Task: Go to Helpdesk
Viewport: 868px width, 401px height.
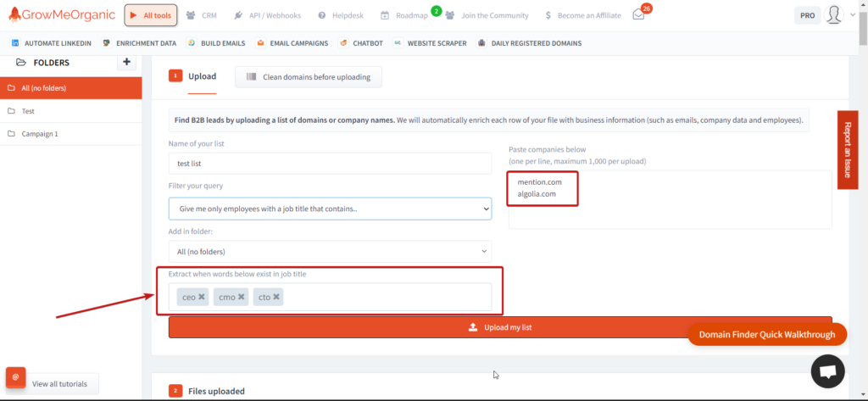Action: pos(341,15)
